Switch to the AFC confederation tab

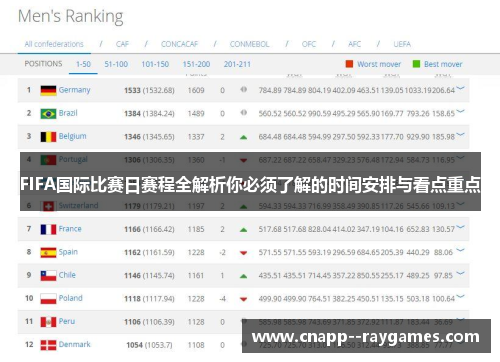pyautogui.click(x=354, y=44)
